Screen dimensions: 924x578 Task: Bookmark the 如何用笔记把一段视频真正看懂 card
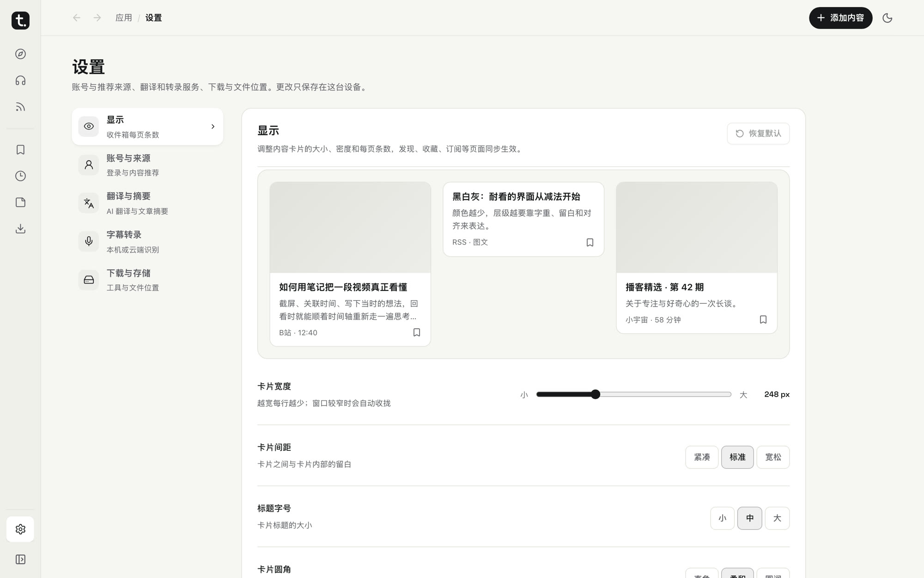click(x=417, y=332)
